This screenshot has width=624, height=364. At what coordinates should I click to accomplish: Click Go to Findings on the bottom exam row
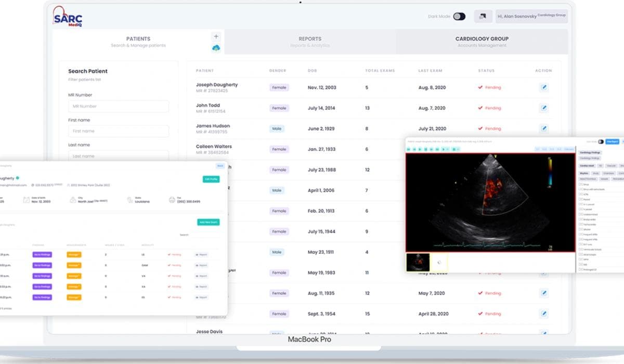pyautogui.click(x=42, y=297)
